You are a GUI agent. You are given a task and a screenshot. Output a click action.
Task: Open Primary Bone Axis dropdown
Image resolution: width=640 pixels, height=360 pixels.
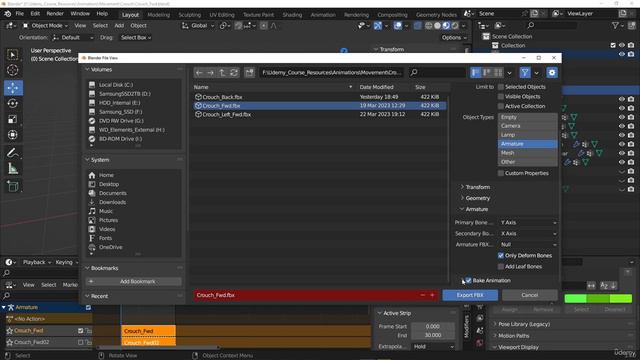click(x=528, y=222)
